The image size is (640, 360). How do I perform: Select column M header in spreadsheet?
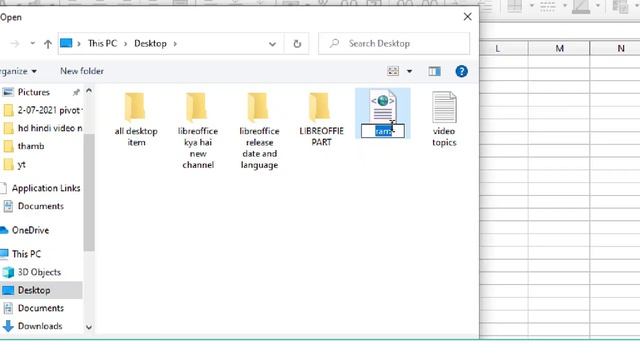tap(559, 49)
